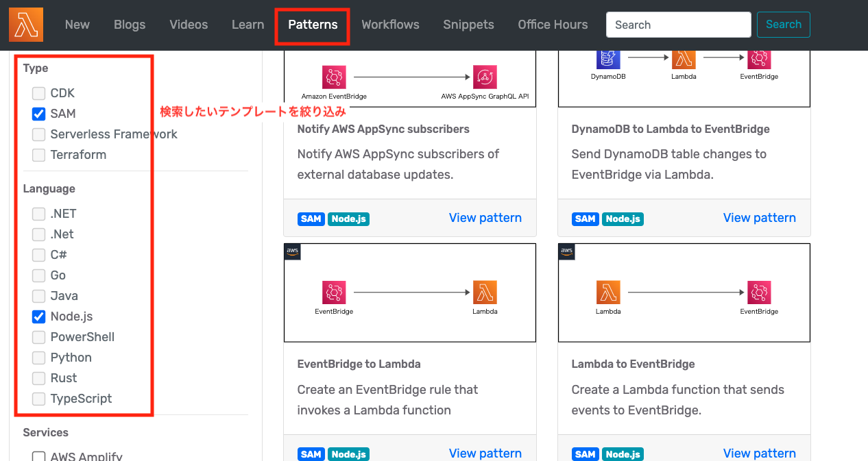868x461 pixels.
Task: Click 'DynamoDB to Lambda to EventBridge' title
Action: [671, 129]
